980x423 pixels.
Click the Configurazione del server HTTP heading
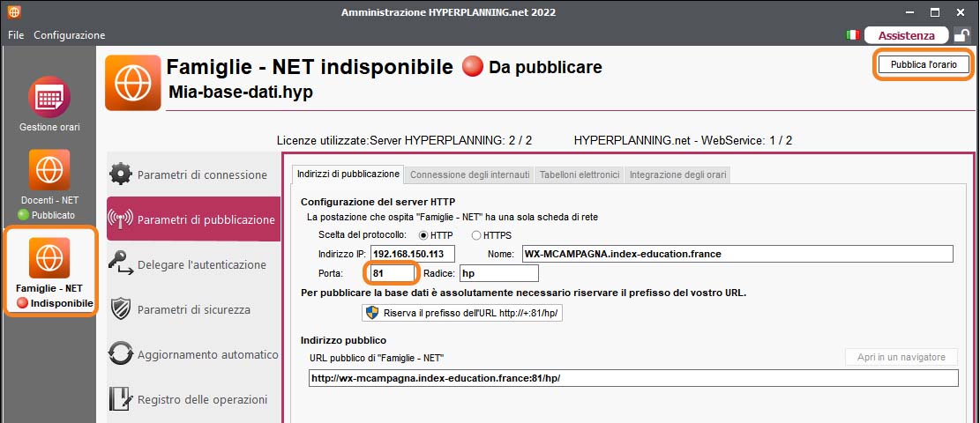click(378, 201)
